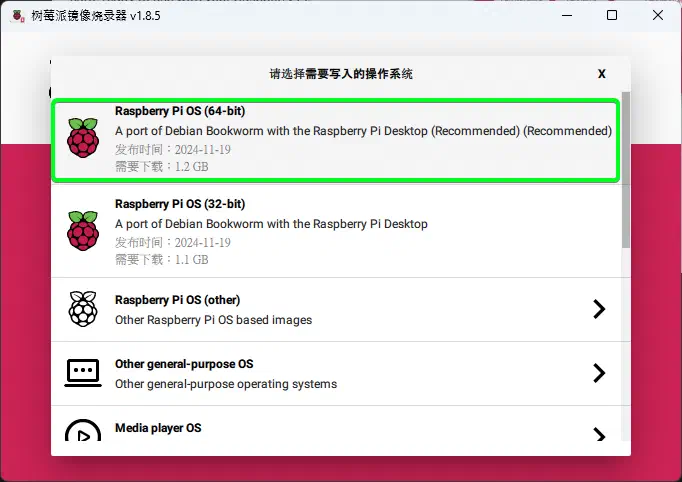This screenshot has height=482, width=682.
Task: Click the 64-bit description ending '(Recommended)'
Action: coord(363,131)
